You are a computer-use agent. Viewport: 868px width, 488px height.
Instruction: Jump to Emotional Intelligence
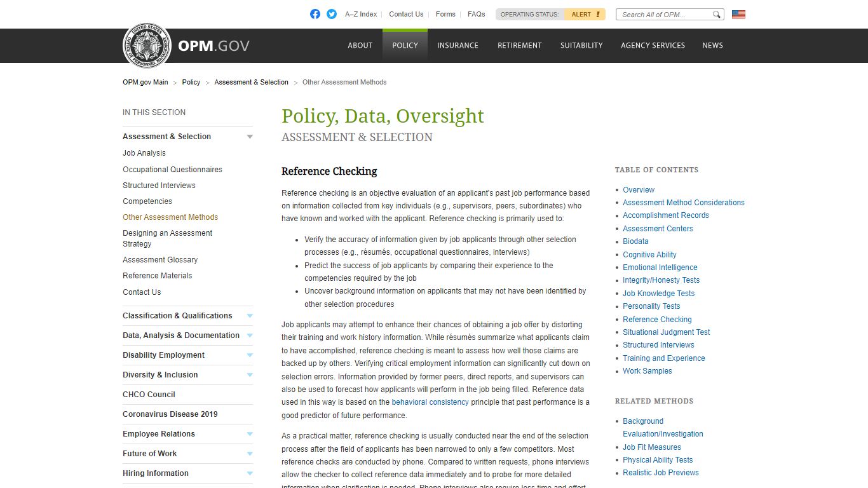(x=660, y=268)
